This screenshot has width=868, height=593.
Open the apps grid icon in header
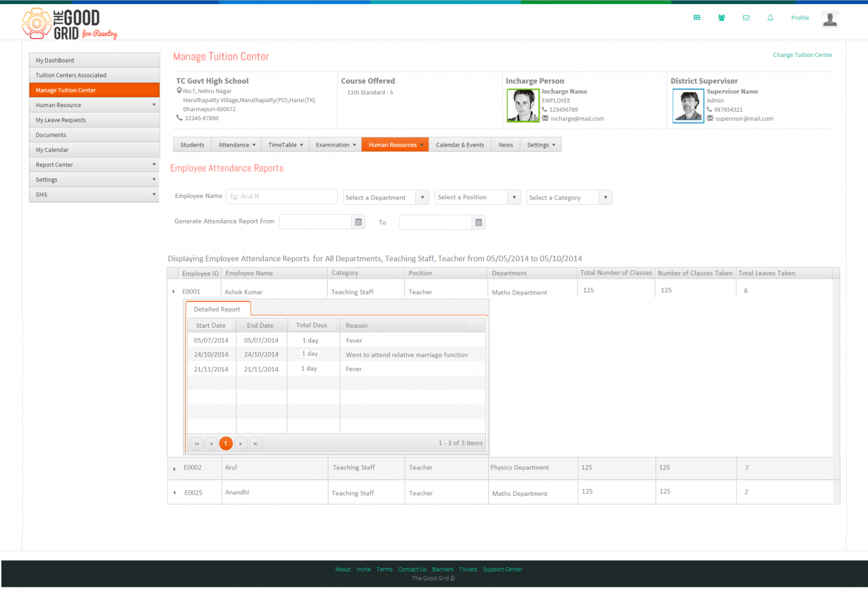coord(697,18)
